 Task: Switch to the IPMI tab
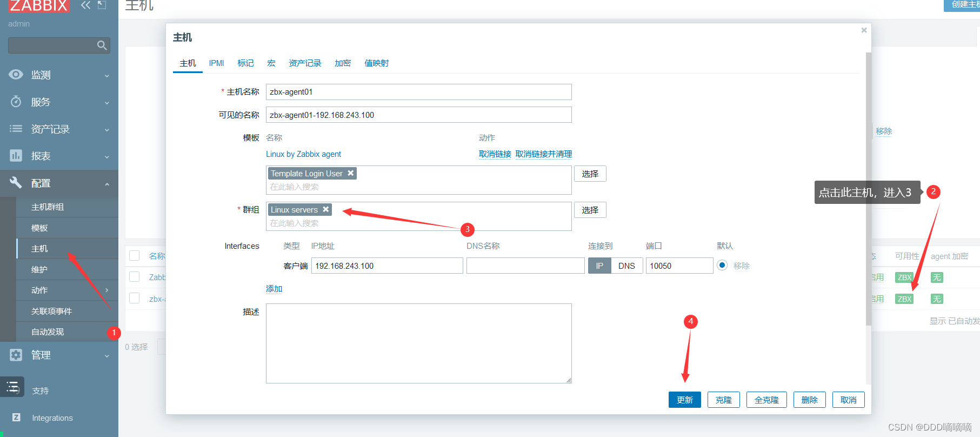coord(216,63)
